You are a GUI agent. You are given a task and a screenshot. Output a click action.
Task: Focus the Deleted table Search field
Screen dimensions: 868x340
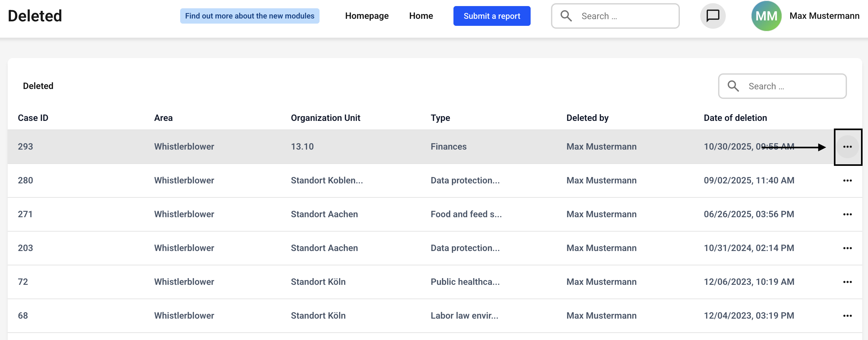pyautogui.click(x=782, y=86)
